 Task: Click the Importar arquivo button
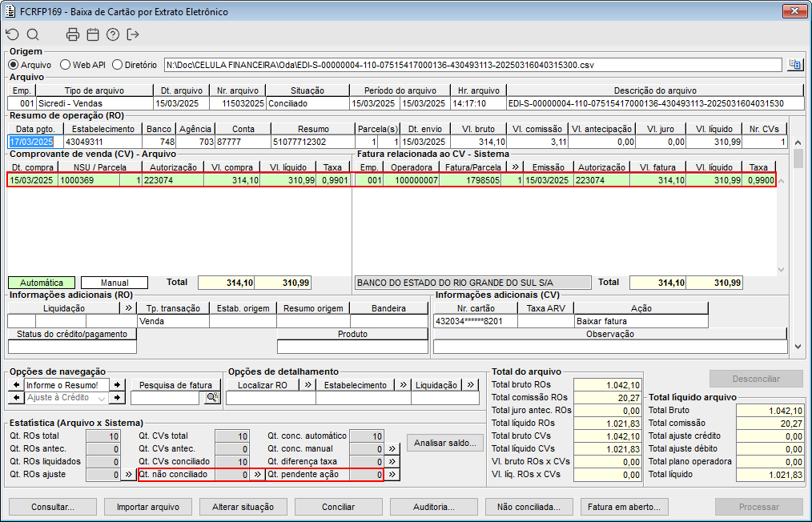147,507
